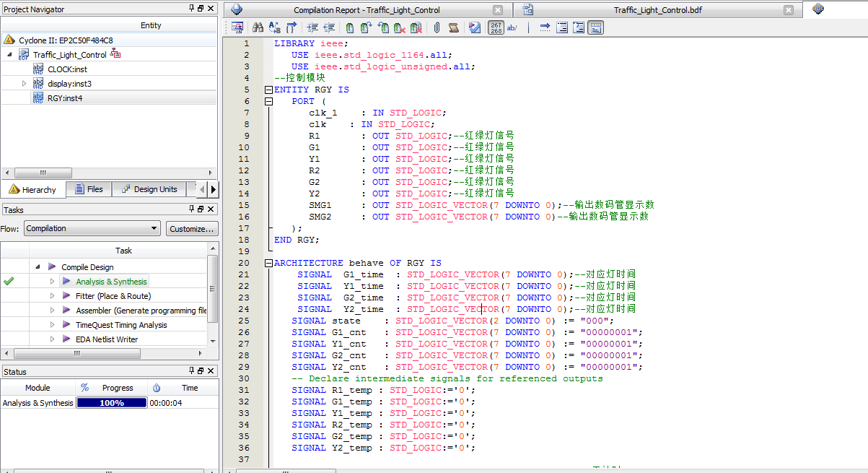Click the Replace text toolbar icon
Screen dimensions: 868x473
[x=274, y=28]
